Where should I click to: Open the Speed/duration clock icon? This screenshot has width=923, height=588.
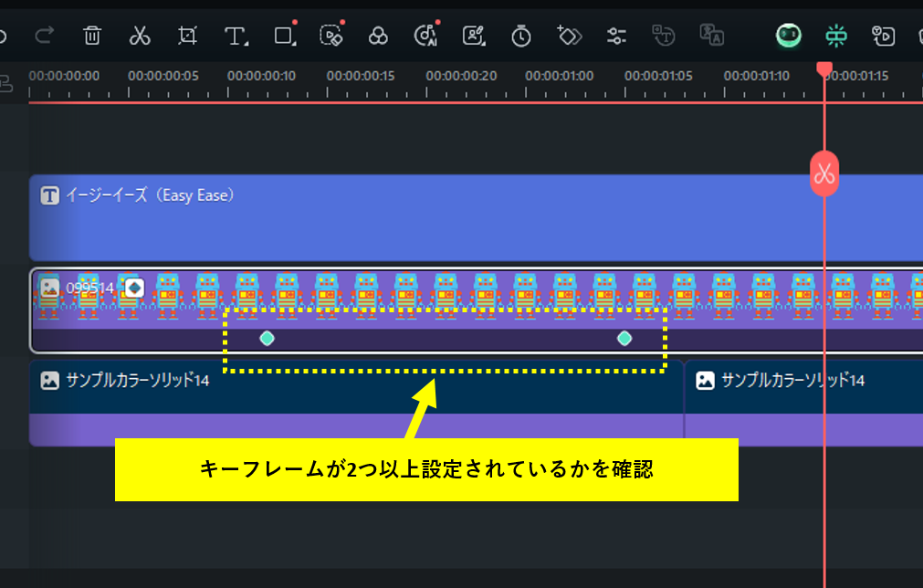click(x=520, y=37)
